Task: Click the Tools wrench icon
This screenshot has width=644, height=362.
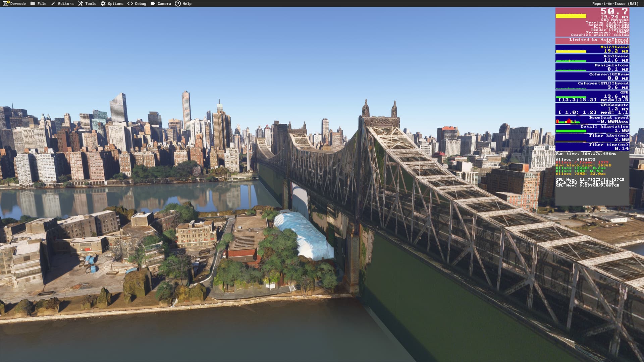Action: [x=80, y=3]
